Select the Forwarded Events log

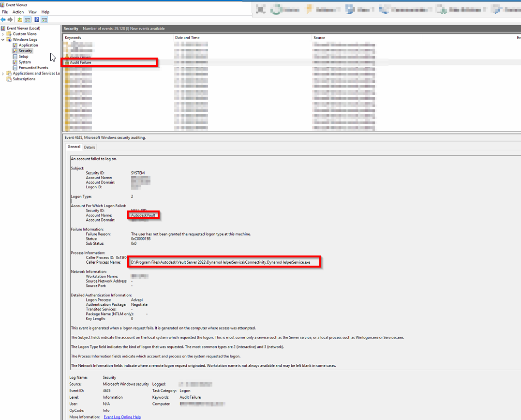pos(33,67)
